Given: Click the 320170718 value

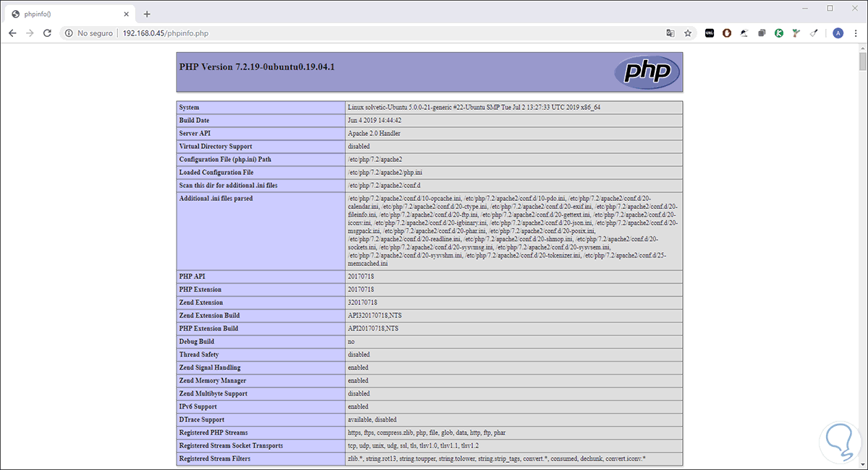Looking at the screenshot, I should coord(362,302).
